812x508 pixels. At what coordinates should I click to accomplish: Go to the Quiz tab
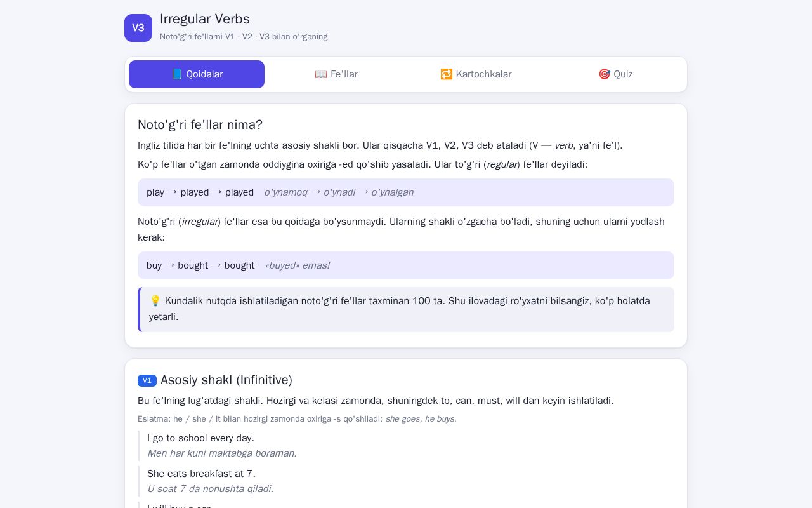[615, 74]
